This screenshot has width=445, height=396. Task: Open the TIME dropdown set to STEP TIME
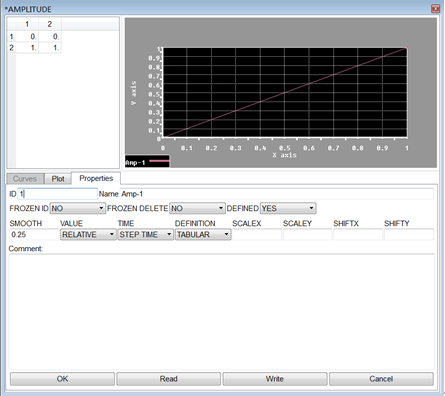point(145,235)
